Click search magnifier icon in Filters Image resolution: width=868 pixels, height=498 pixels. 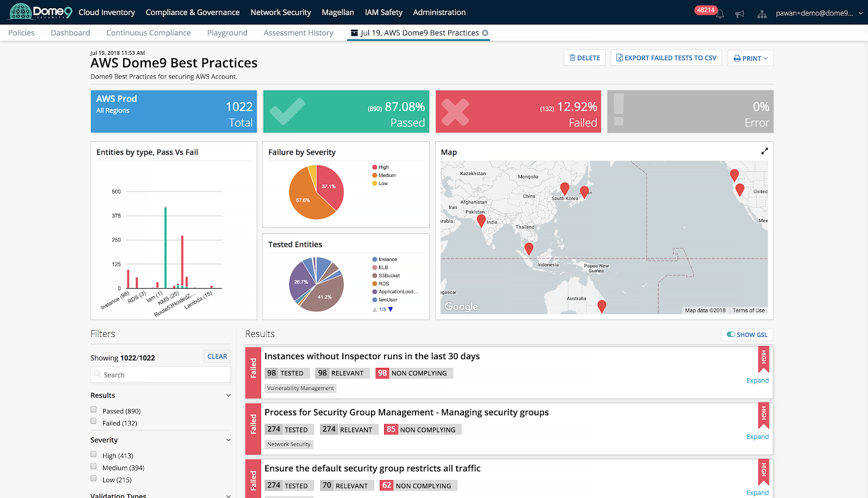pyautogui.click(x=97, y=374)
